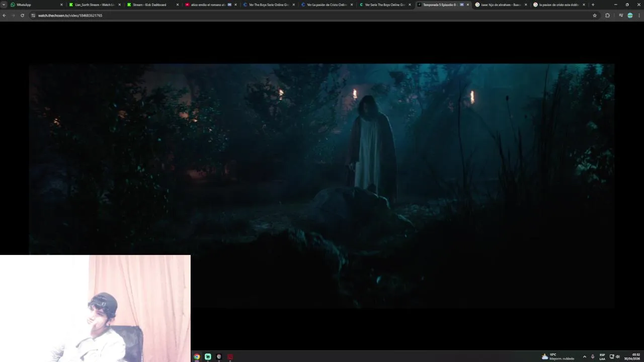The image size is (644, 362).
Task: Switch to 'Ver Serie The Boys Online' tab
Action: (x=384, y=5)
